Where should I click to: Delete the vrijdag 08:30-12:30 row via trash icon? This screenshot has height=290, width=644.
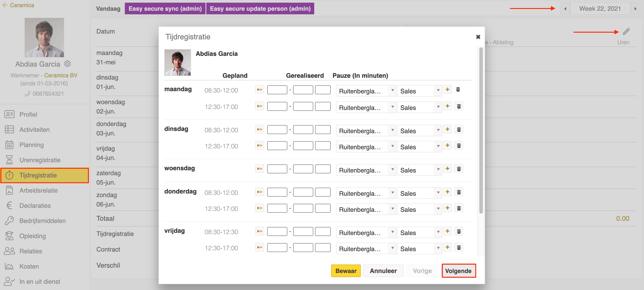click(459, 231)
